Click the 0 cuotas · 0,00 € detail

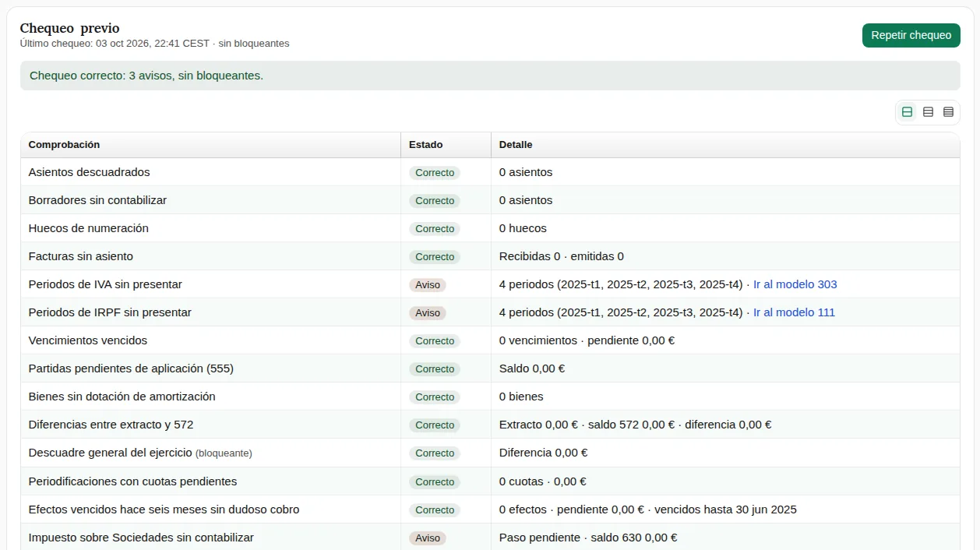(x=543, y=481)
